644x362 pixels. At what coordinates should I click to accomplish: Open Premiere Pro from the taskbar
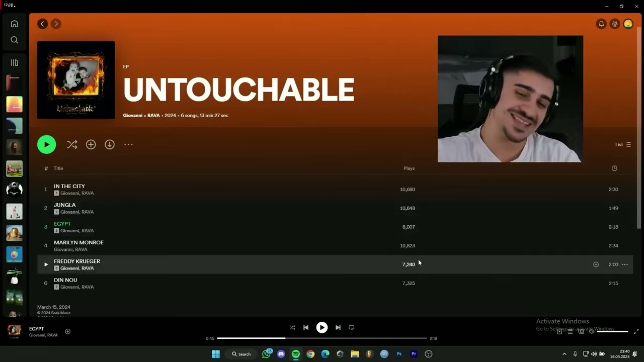coord(414,354)
